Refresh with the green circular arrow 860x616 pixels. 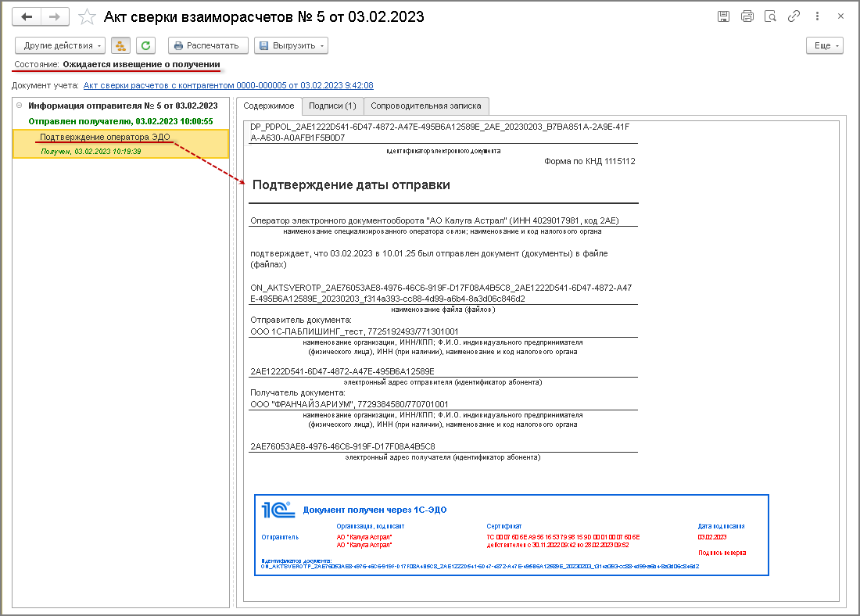click(146, 45)
